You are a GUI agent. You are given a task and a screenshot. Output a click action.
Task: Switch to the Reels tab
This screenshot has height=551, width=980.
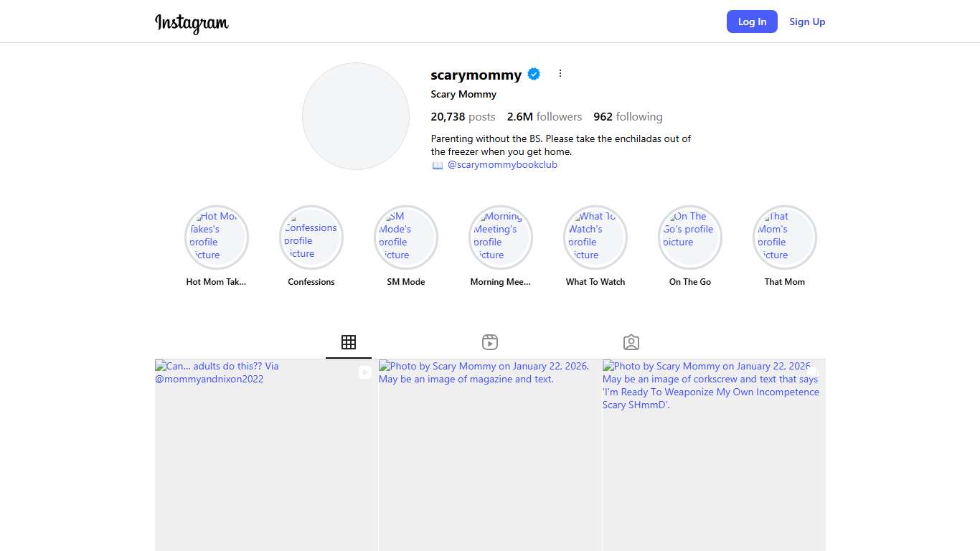(490, 342)
